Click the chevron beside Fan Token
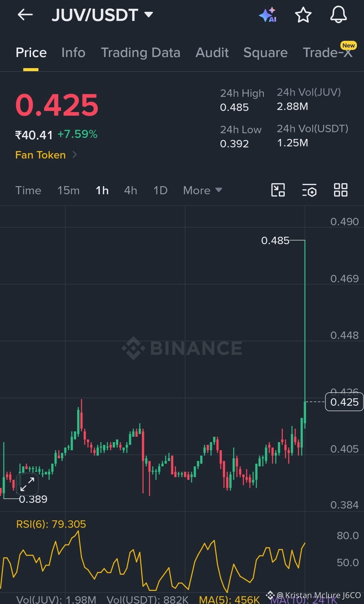 tap(74, 155)
